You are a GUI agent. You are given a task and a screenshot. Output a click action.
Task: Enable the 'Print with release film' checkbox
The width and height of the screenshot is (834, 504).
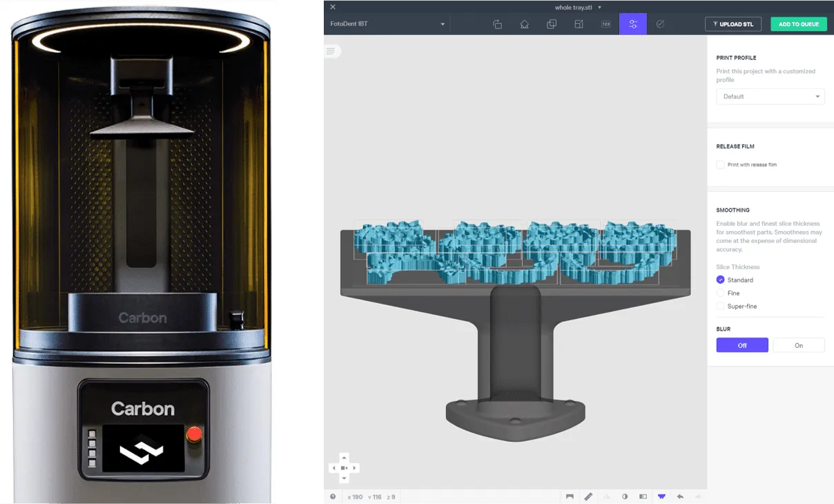721,164
